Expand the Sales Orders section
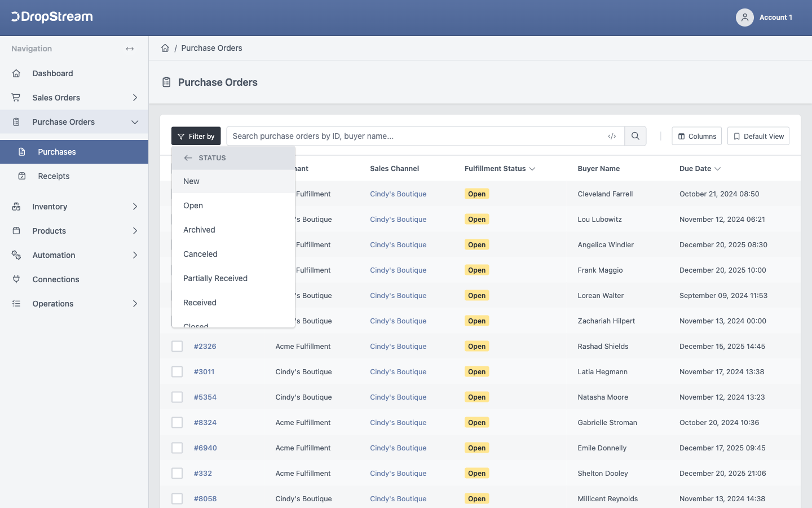The image size is (812, 508). tap(135, 98)
